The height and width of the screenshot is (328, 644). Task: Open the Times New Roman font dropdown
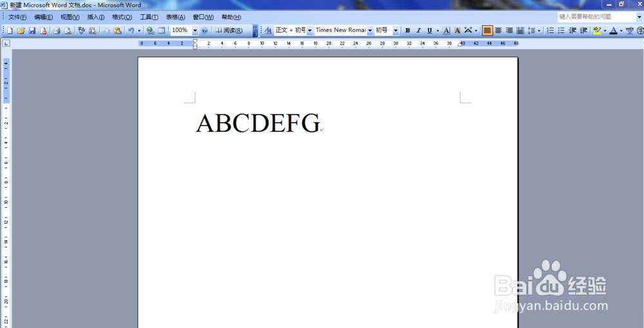click(370, 30)
